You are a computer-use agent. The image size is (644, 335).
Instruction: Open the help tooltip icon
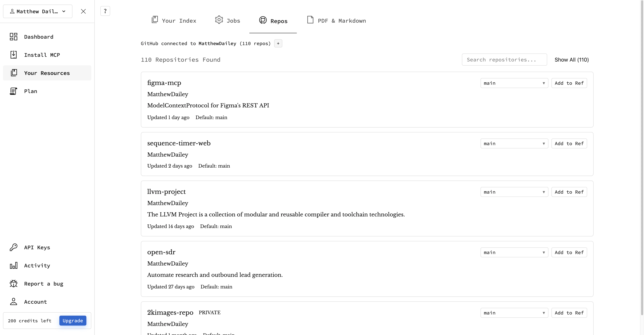[x=105, y=11]
